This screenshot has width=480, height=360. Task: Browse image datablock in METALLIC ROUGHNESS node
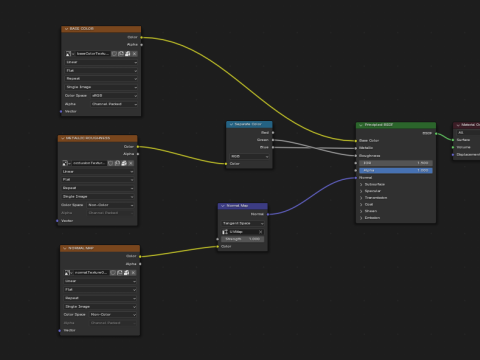tap(66, 163)
